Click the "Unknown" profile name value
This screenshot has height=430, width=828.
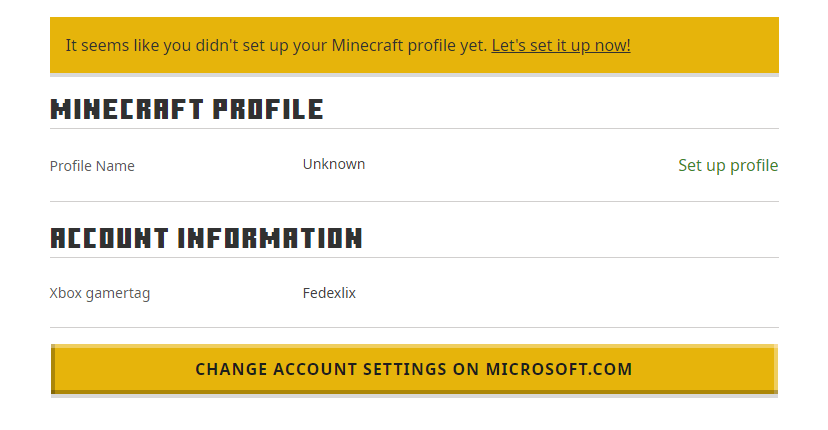[334, 164]
